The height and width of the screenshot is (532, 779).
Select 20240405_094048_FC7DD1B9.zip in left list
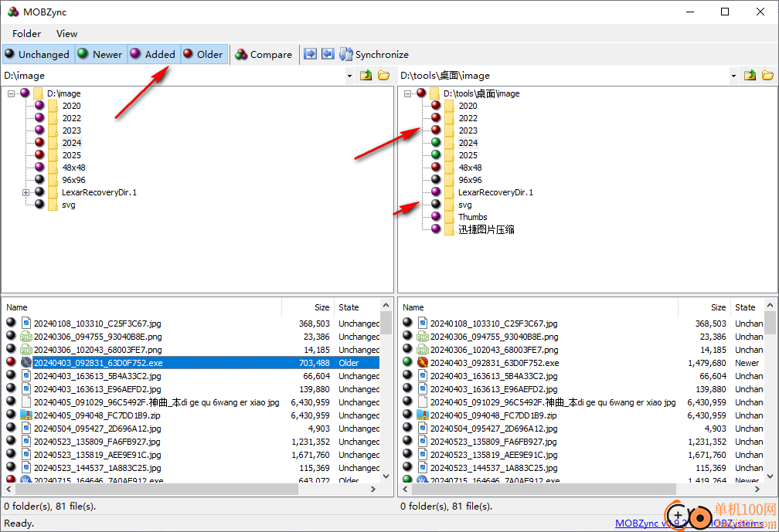tap(97, 415)
